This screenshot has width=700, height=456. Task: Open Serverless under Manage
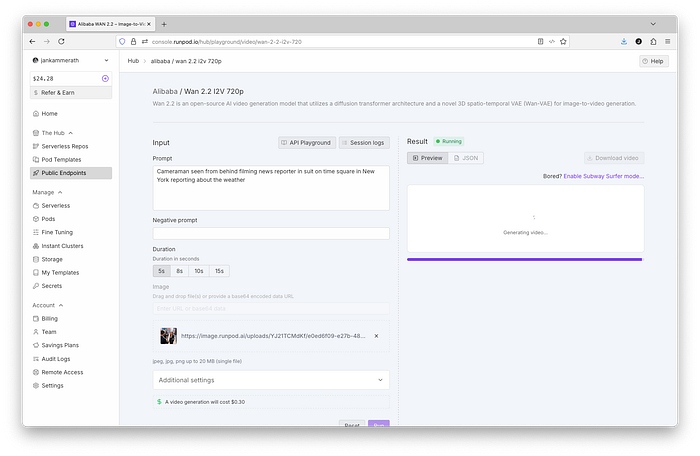point(55,206)
